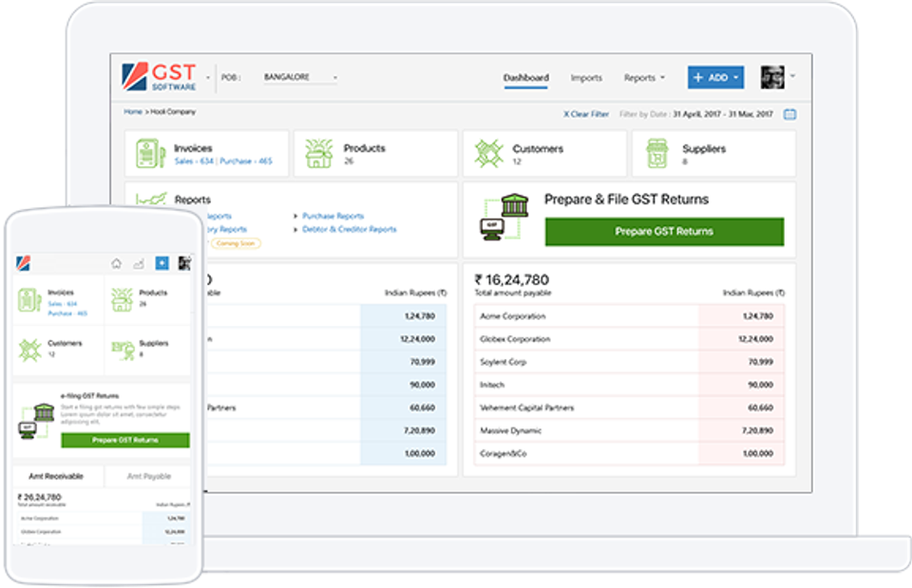Open the Products house icon card
The width and height of the screenshot is (912, 588).
pyautogui.click(x=318, y=154)
